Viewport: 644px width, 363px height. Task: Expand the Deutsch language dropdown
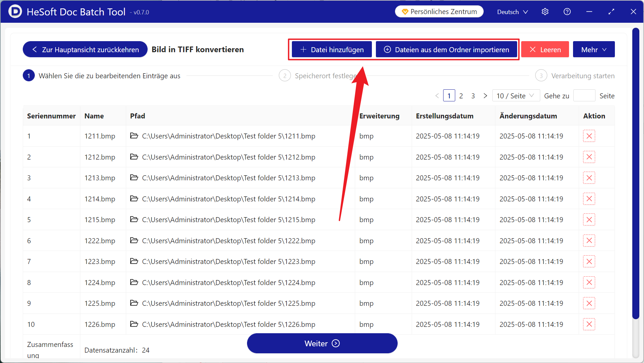[512, 12]
